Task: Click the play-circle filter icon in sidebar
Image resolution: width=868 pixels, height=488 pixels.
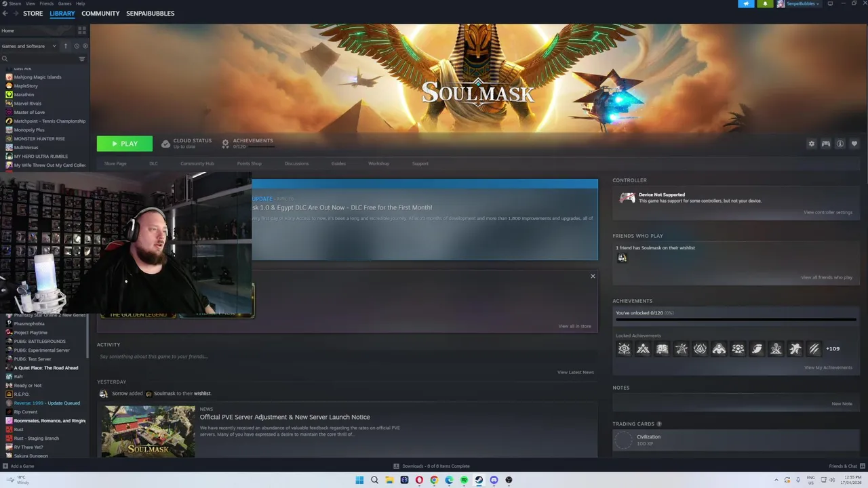Action: [x=85, y=46]
